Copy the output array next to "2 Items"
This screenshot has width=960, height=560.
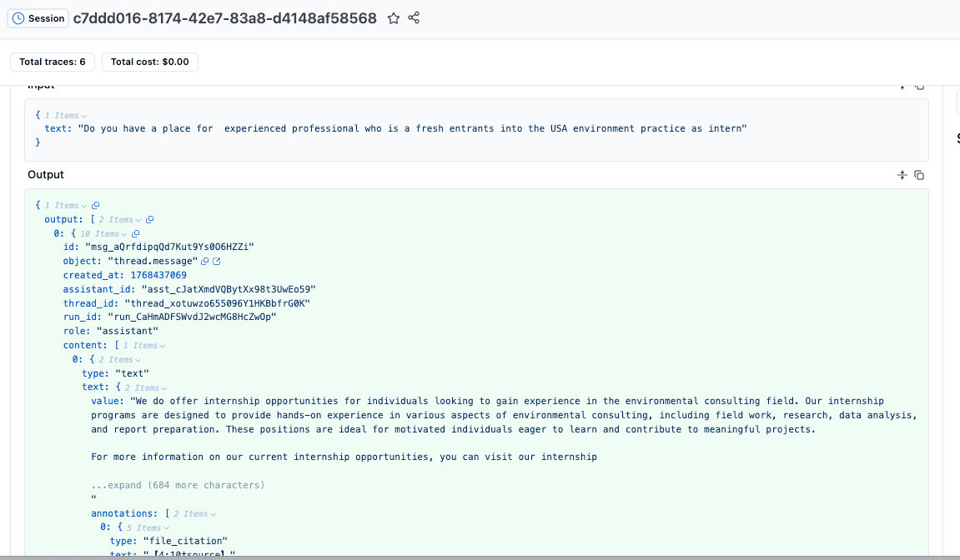pos(149,220)
